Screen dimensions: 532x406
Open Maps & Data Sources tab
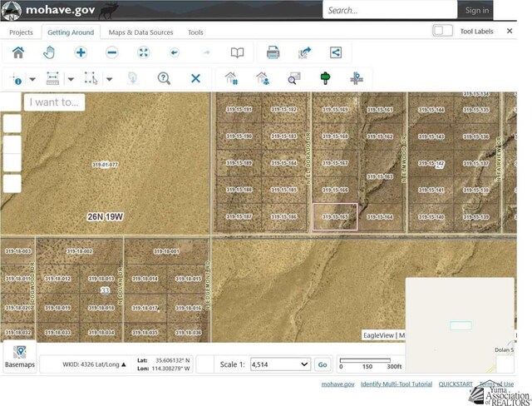(140, 32)
